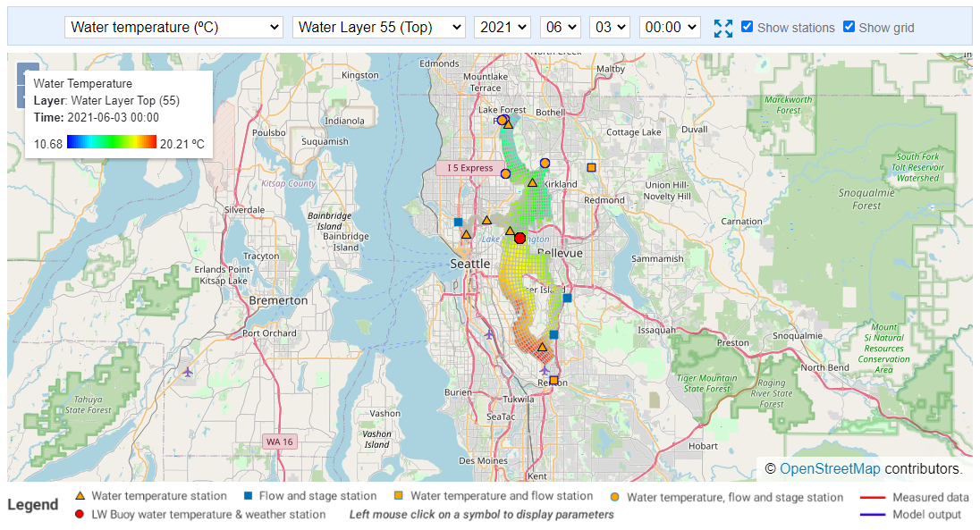Select the orange water temperature and flow station near Union Hill
The width and height of the screenshot is (980, 530).
592,166
